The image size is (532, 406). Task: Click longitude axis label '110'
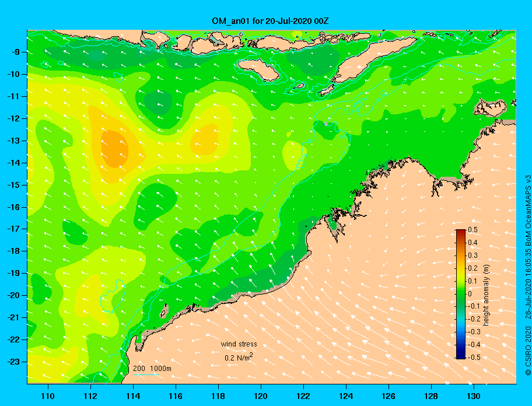pyautogui.click(x=48, y=396)
